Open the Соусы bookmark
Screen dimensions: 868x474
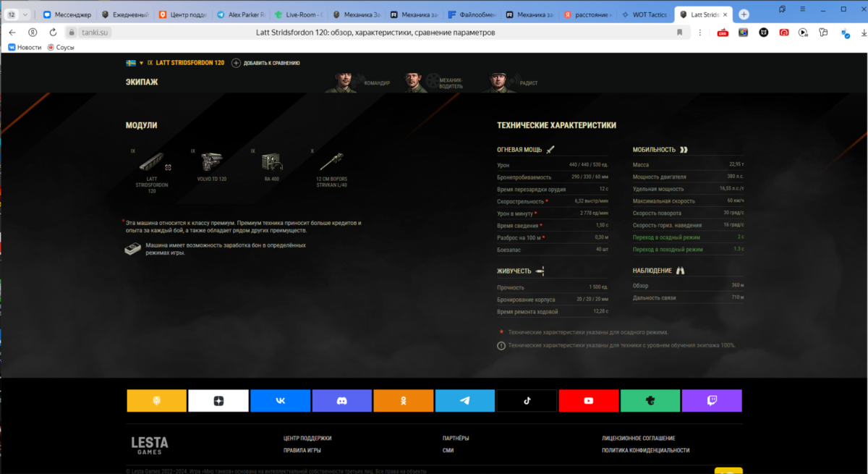[x=61, y=47]
